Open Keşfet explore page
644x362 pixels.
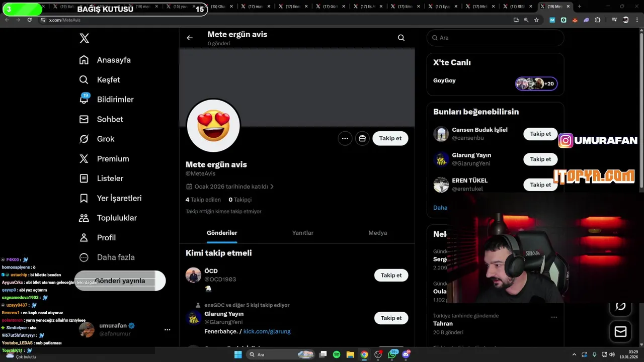pos(100,79)
